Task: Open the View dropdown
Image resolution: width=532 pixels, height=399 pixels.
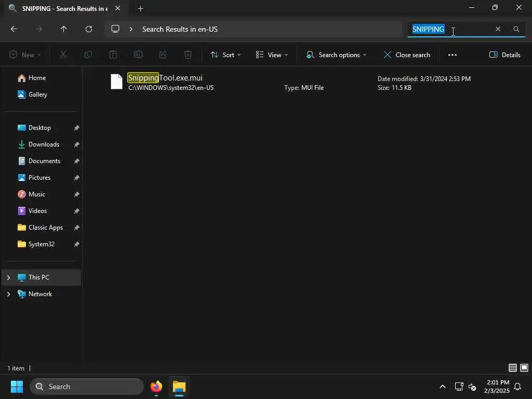Action: pyautogui.click(x=272, y=55)
